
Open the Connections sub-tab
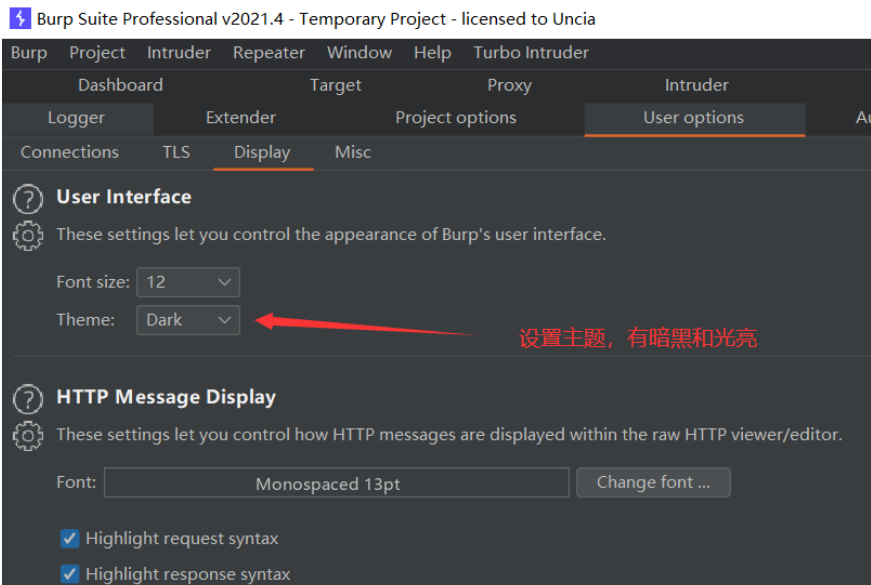[69, 152]
